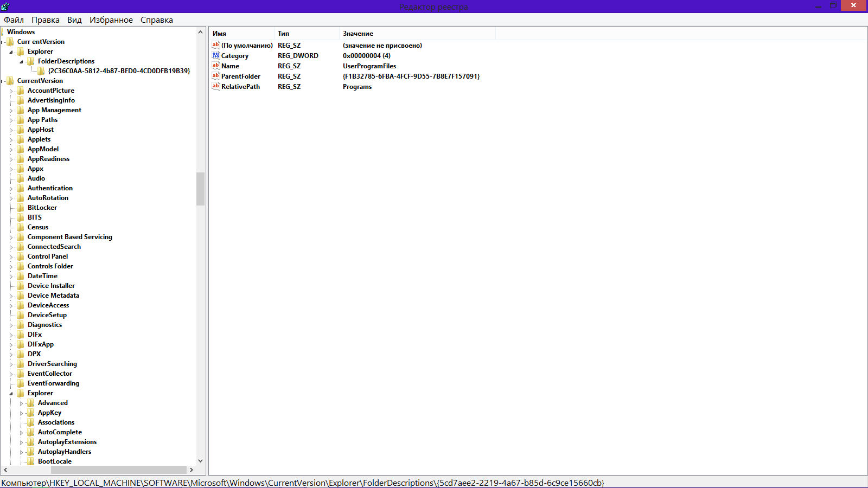Click the default value string icon
868x488 pixels.
(x=216, y=45)
